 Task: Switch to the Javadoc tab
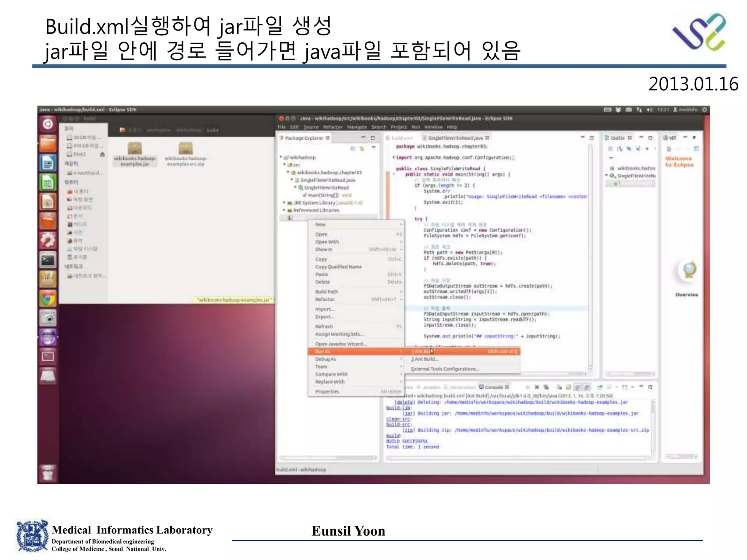(429, 387)
